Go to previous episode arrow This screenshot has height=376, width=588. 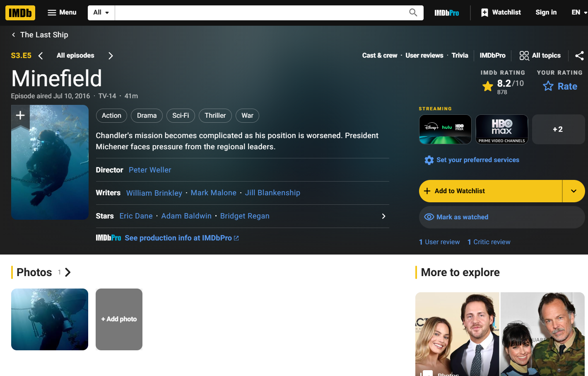[x=41, y=56]
